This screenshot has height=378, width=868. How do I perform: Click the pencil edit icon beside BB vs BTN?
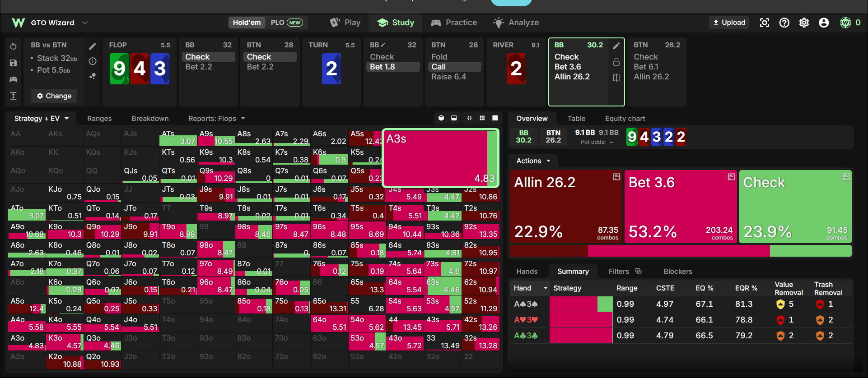tap(93, 46)
